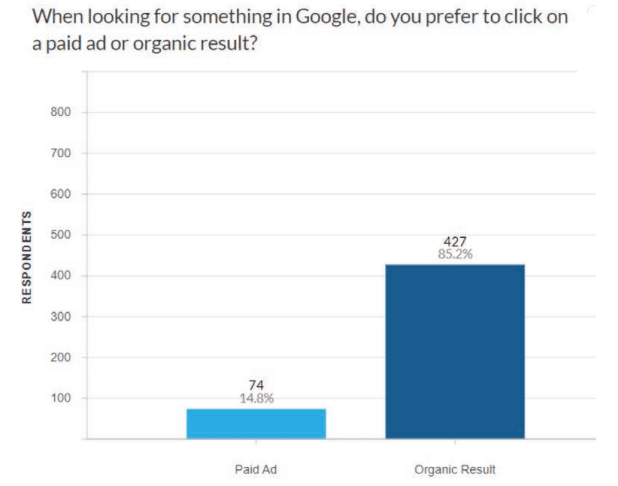Click the 100 y-axis tick label

(60, 399)
